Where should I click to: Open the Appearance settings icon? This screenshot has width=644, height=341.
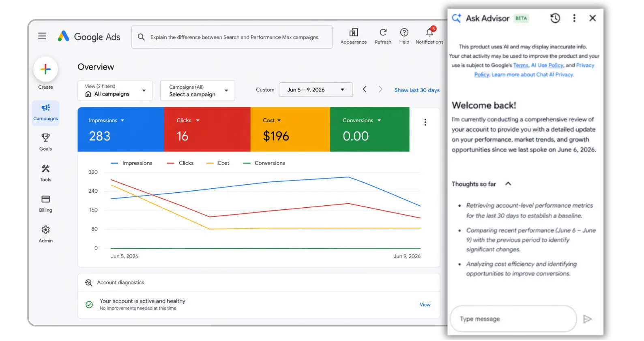tap(354, 32)
